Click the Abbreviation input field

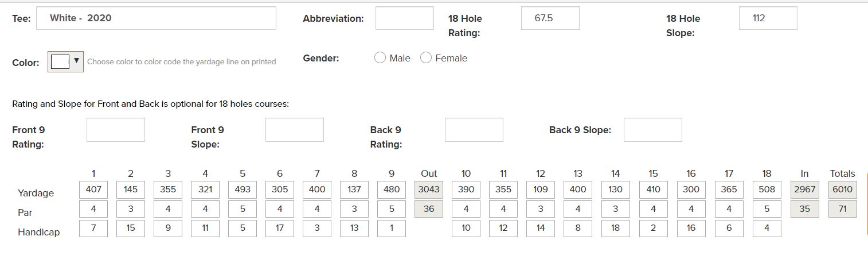pos(404,18)
